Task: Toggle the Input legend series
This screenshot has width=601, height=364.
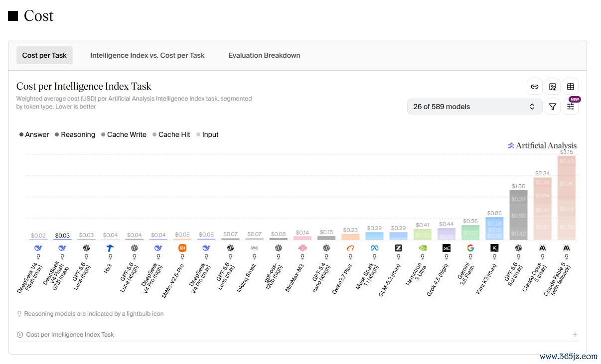Action: tap(207, 134)
